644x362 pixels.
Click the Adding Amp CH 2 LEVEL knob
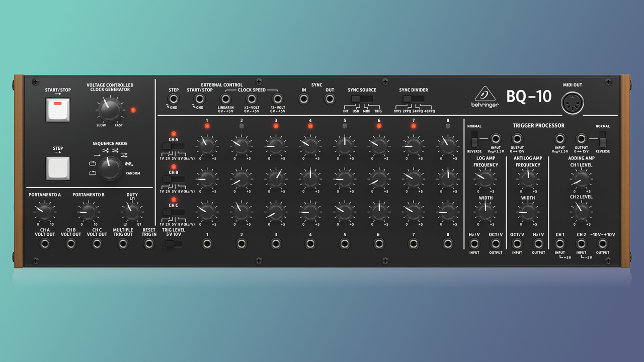coord(581,211)
